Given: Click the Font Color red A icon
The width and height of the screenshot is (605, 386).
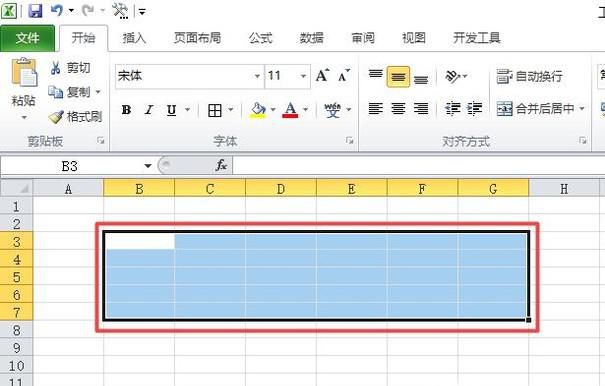Looking at the screenshot, I should click(x=290, y=110).
